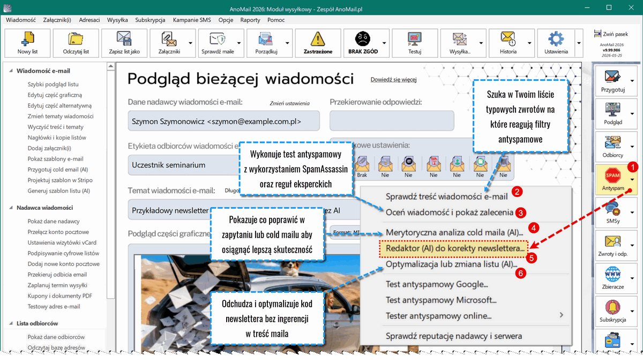Viewport: 643px width, 364px height.
Task: Click the Załączniki attachments icon
Action: click(169, 39)
